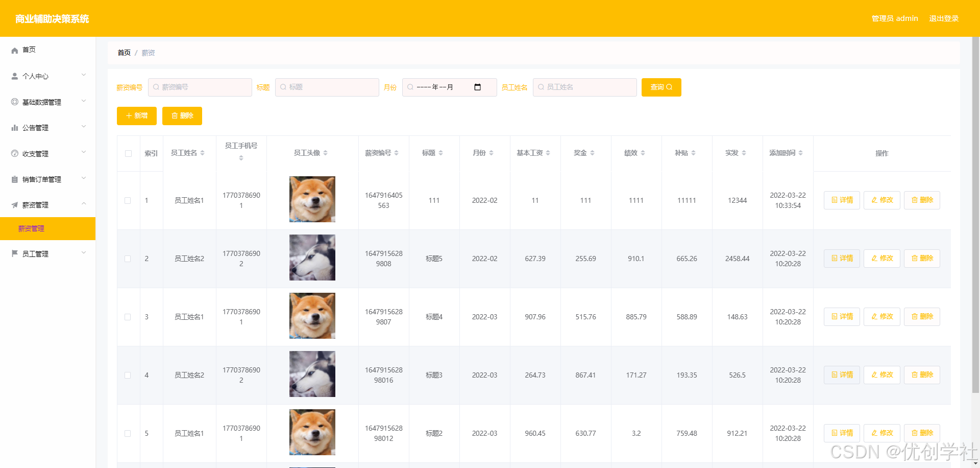
Task: Select the highlighted 薪资管理 submenu item
Action: click(48, 228)
